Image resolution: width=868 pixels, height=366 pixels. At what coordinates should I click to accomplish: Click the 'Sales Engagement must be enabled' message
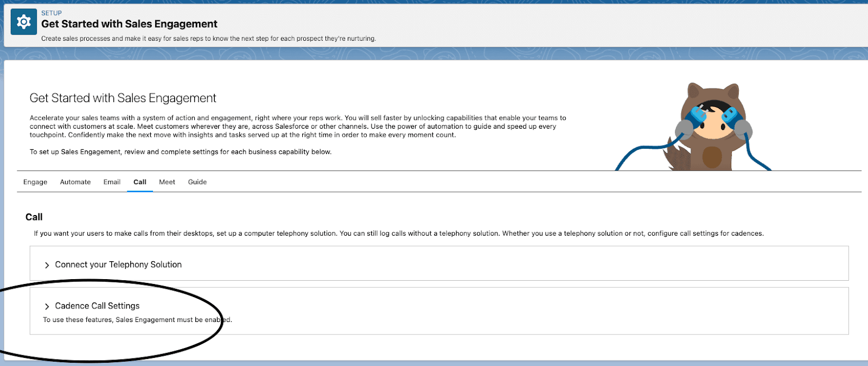pos(137,320)
